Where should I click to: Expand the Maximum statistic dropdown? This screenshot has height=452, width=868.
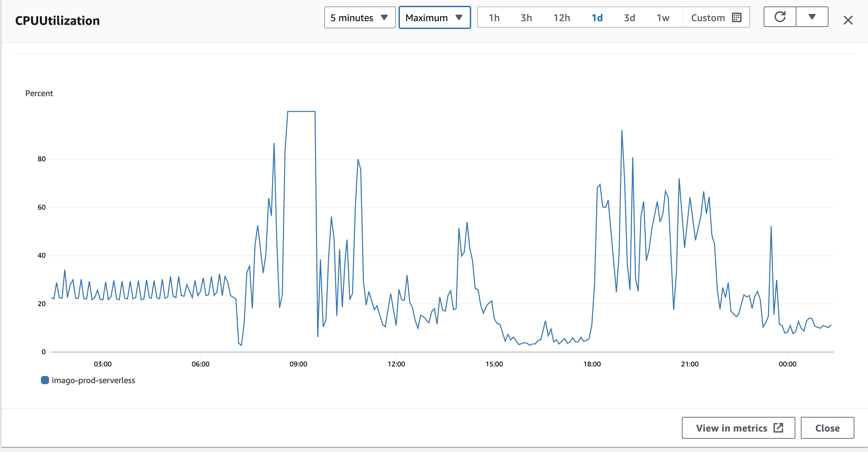click(434, 18)
